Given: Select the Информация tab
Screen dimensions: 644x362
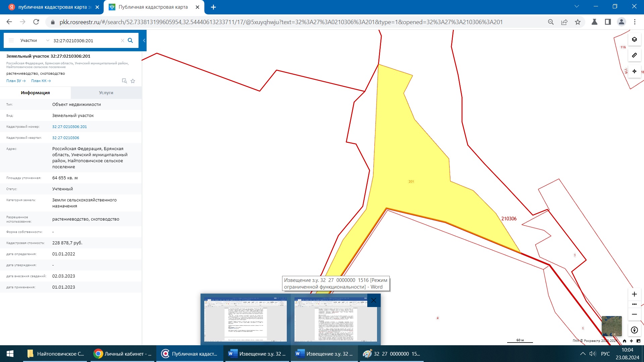Looking at the screenshot, I should (35, 93).
